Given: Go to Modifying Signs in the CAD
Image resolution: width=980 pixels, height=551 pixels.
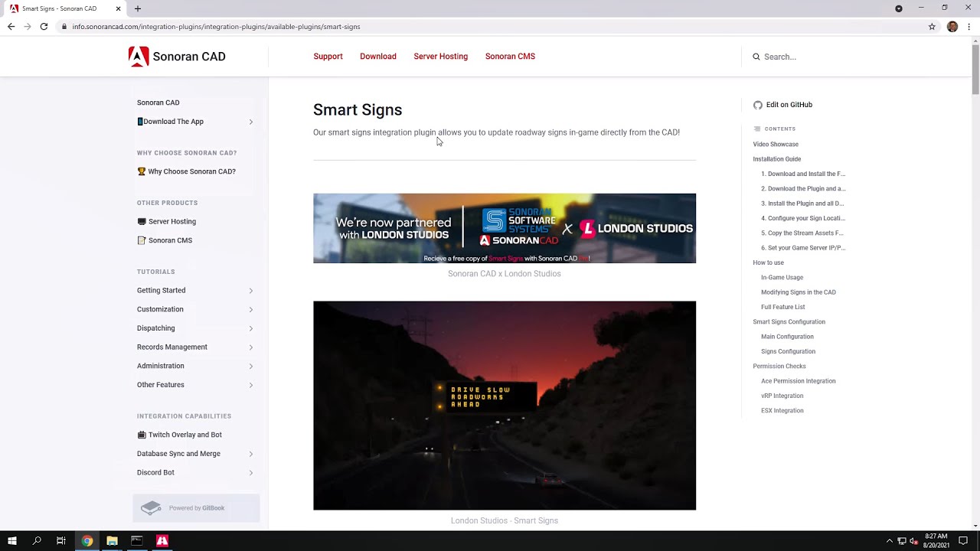Looking at the screenshot, I should (x=799, y=292).
